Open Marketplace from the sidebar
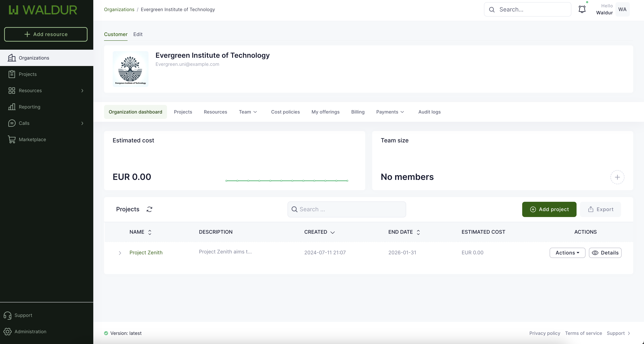The image size is (644, 344). point(32,140)
